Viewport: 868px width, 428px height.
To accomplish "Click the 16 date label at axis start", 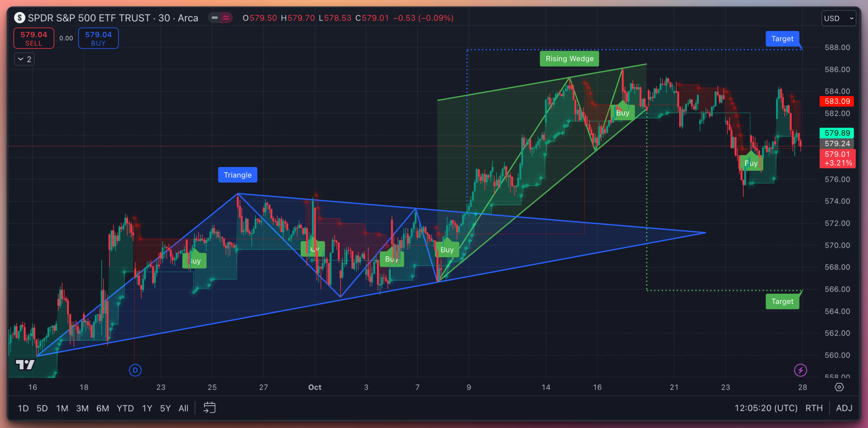I will pos(33,387).
